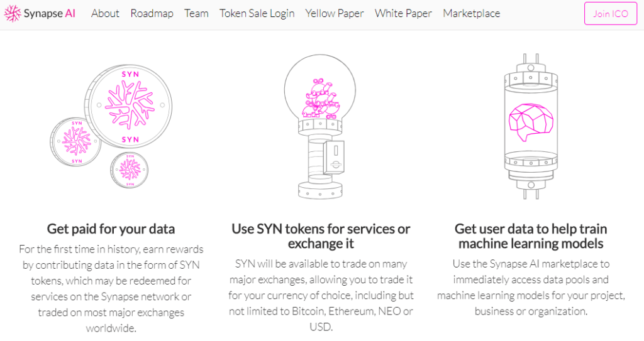644x341 pixels.
Task: Open the About page in the navbar
Action: [x=105, y=14]
